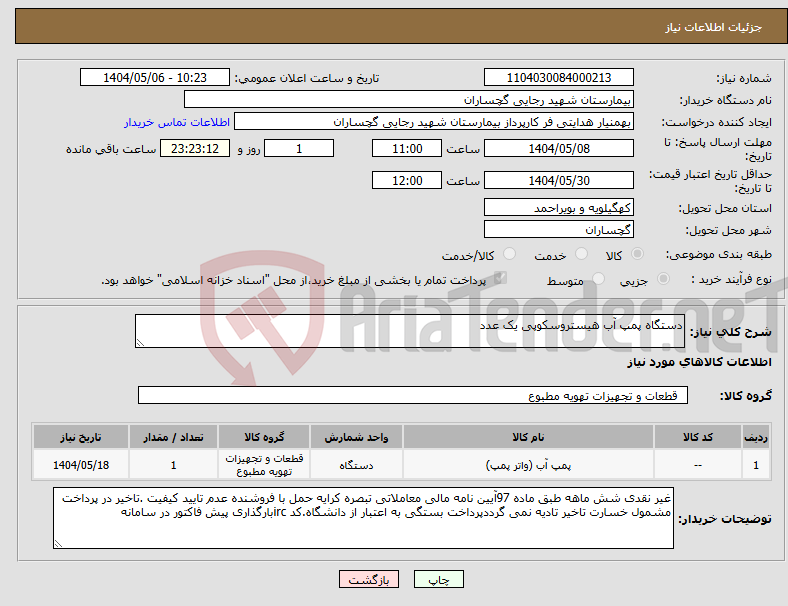Click the ردیف column header
This screenshot has height=606, width=788.
pos(755,437)
